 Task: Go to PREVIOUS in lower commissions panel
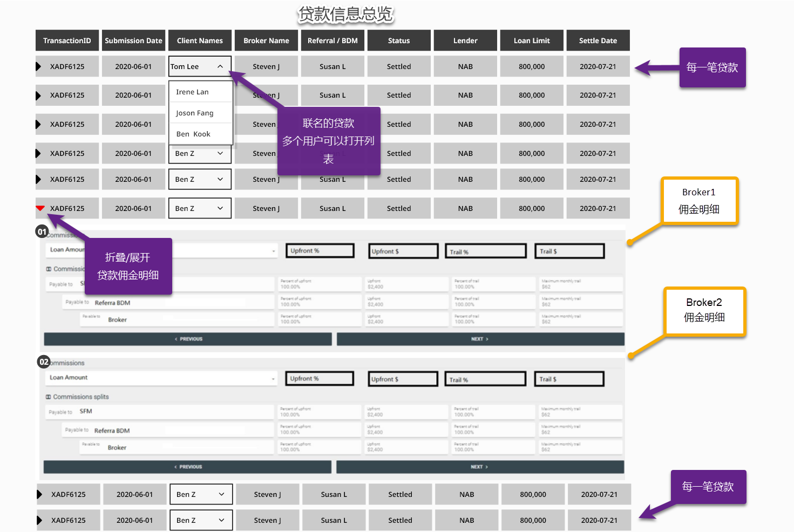pos(187,467)
